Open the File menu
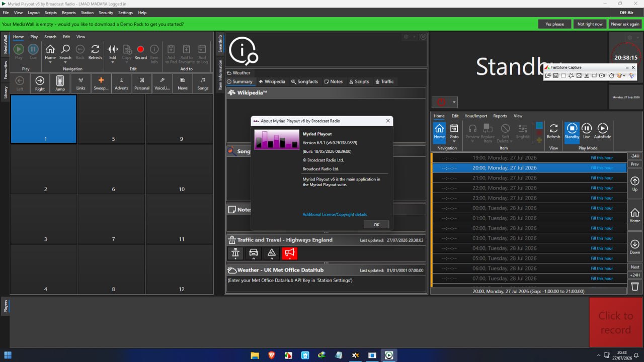 [6, 13]
